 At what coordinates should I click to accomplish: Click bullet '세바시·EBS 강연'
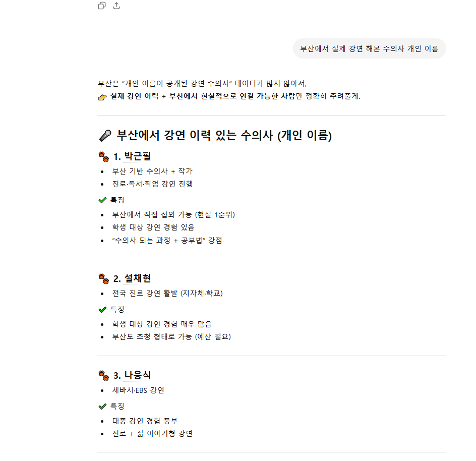[x=138, y=390]
